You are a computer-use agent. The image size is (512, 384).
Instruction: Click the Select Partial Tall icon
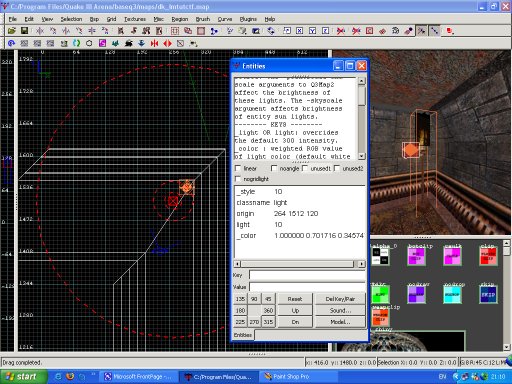click(x=146, y=31)
